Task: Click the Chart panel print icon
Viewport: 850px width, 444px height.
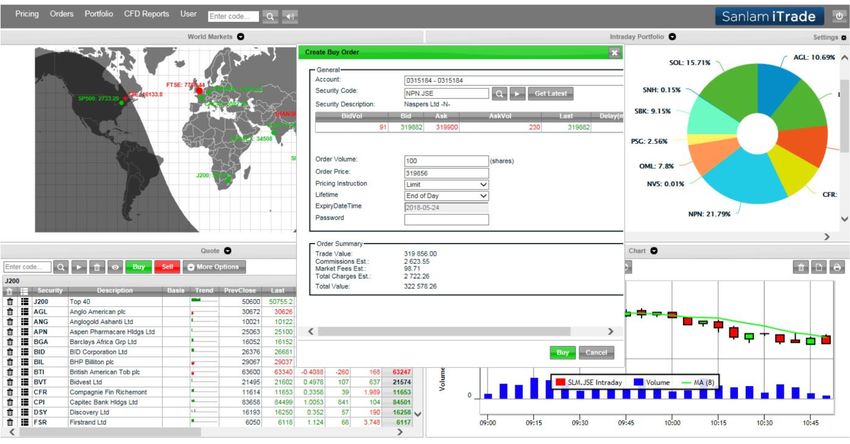Action: coord(838,267)
